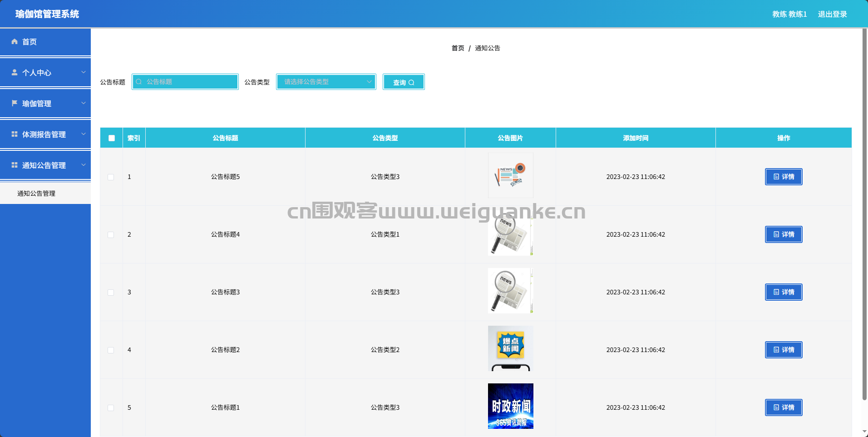Click the search icon inside 公告标题 field
Screen dimensions: 868x437
click(139, 82)
